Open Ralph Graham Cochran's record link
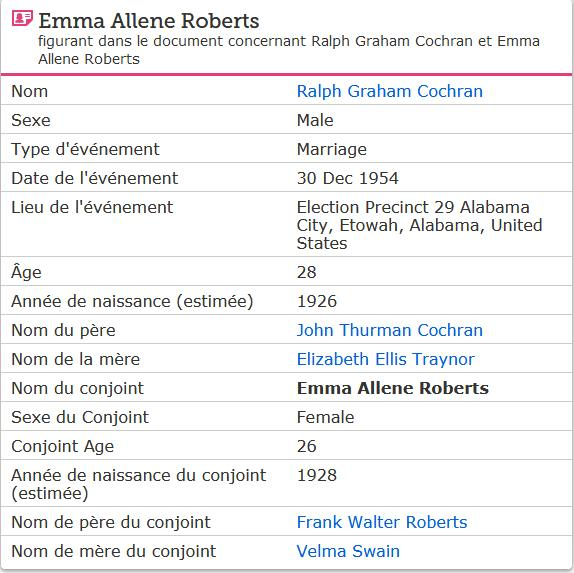This screenshot has height=573, width=574. click(x=390, y=92)
